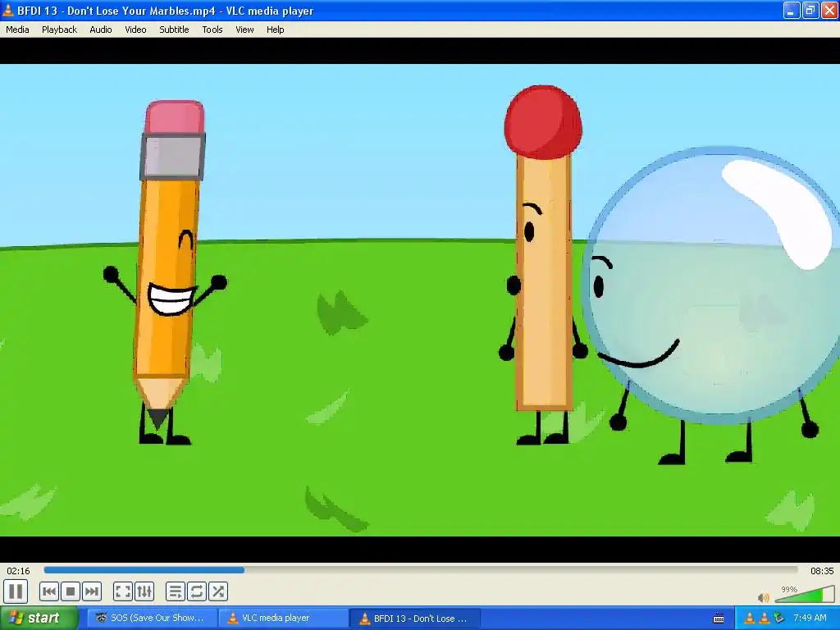Open the Media menu
840x630 pixels.
point(17,30)
